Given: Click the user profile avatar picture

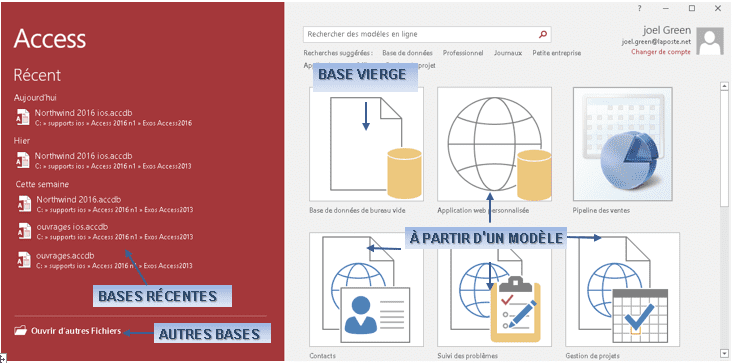Looking at the screenshot, I should [710, 41].
